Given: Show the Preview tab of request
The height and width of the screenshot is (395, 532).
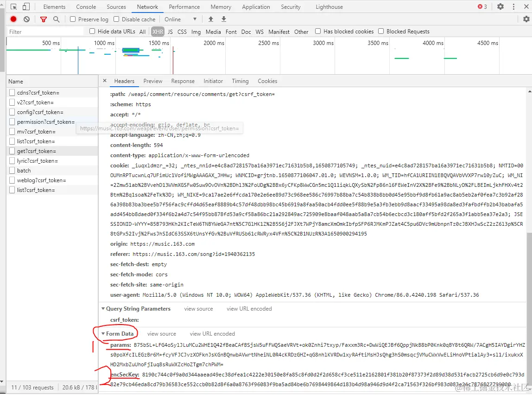Looking at the screenshot, I should coord(152,81).
